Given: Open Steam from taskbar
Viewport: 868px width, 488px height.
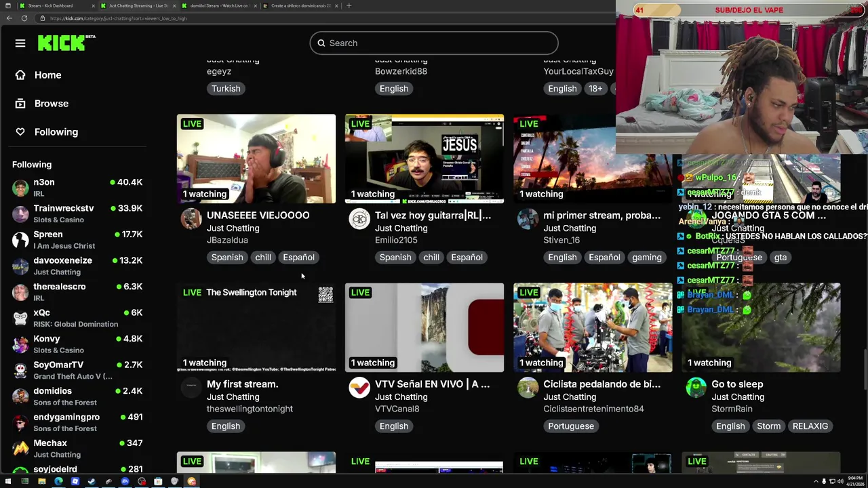Looking at the screenshot, I should pos(92,481).
